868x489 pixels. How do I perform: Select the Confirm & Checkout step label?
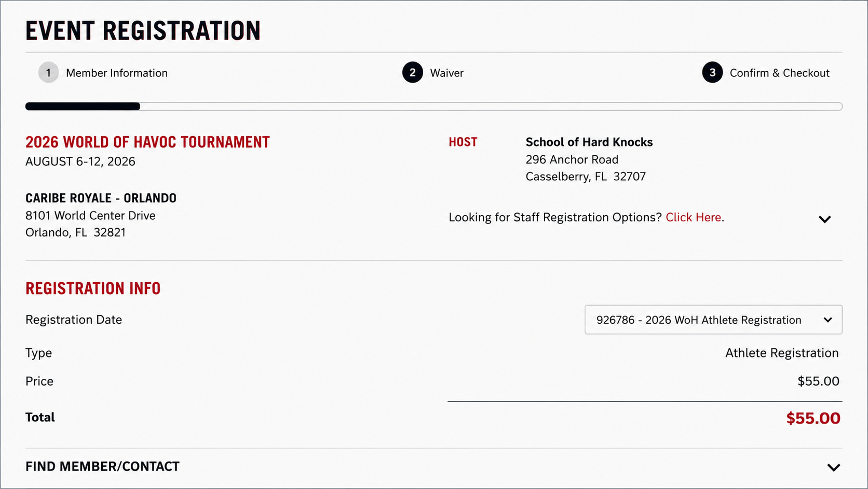pos(779,73)
